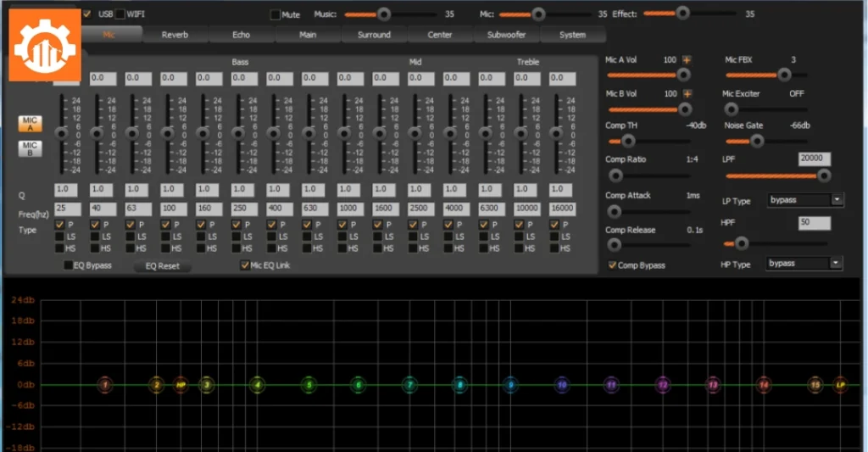Check the Mute checkbox in top bar
The width and height of the screenshot is (868, 452).
(x=275, y=14)
